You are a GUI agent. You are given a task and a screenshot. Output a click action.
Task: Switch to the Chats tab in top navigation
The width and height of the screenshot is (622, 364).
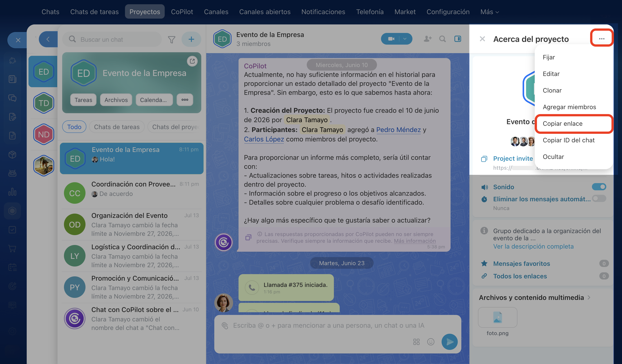pos(50,12)
